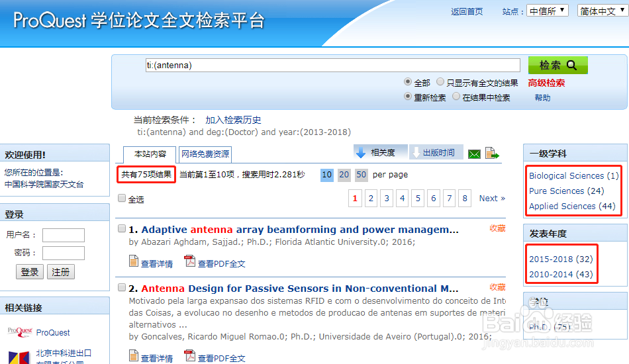This screenshot has height=364, width=629.
Task: Open the 简体中文 language dropdown
Action: click(x=603, y=11)
